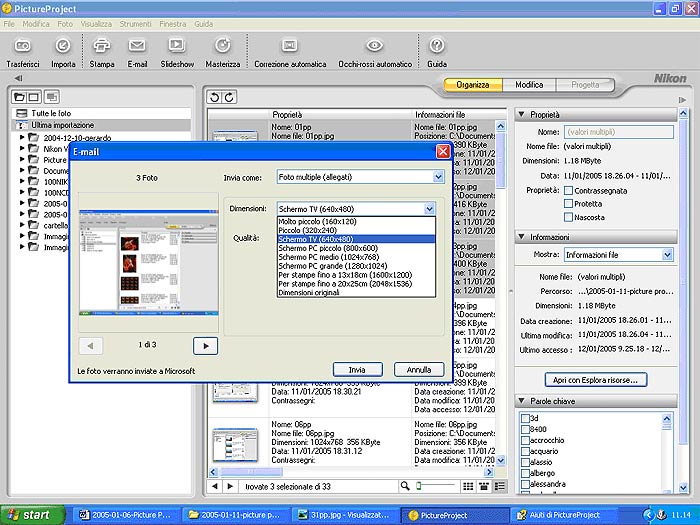Image resolution: width=700 pixels, height=525 pixels.
Task: Tick the acquario keyword checkbox
Action: 525,451
